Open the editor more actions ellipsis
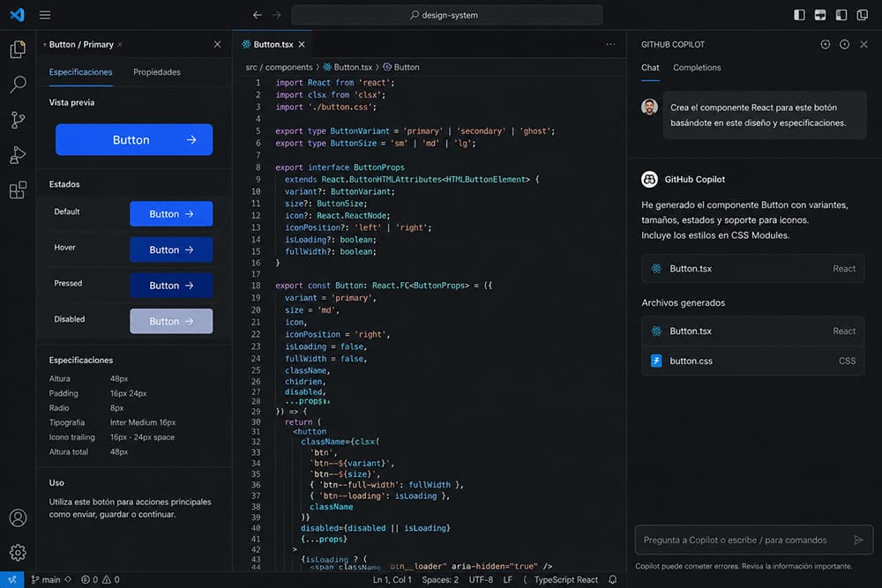Screen dimensions: 882x588 (x=610, y=44)
